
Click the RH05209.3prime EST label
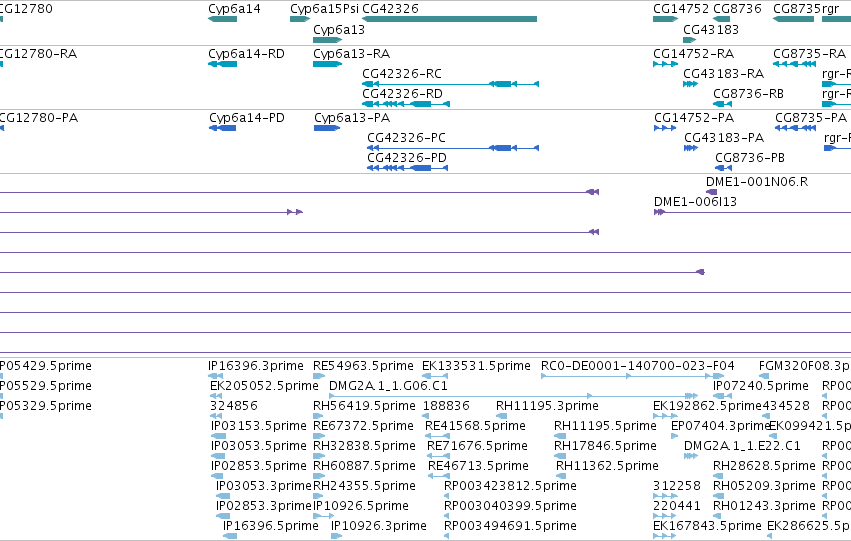(764, 486)
